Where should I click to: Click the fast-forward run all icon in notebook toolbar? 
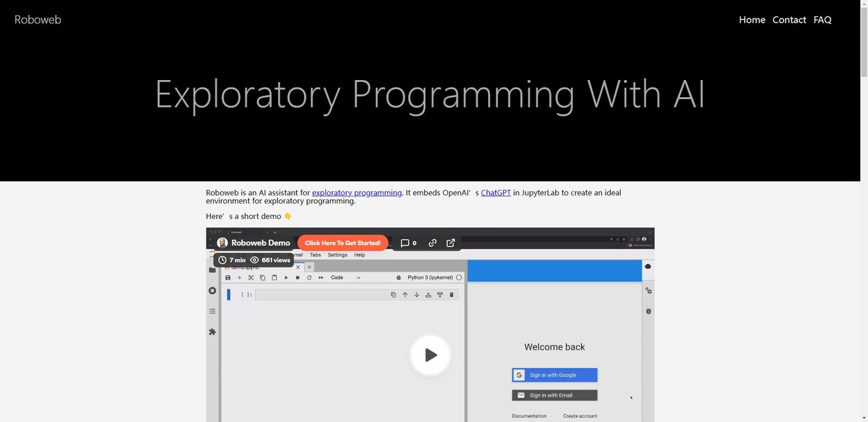[321, 278]
